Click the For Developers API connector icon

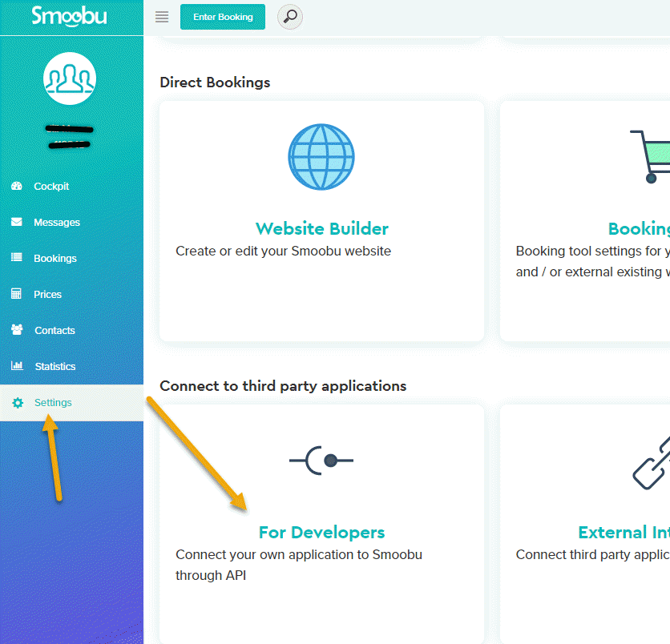point(321,461)
